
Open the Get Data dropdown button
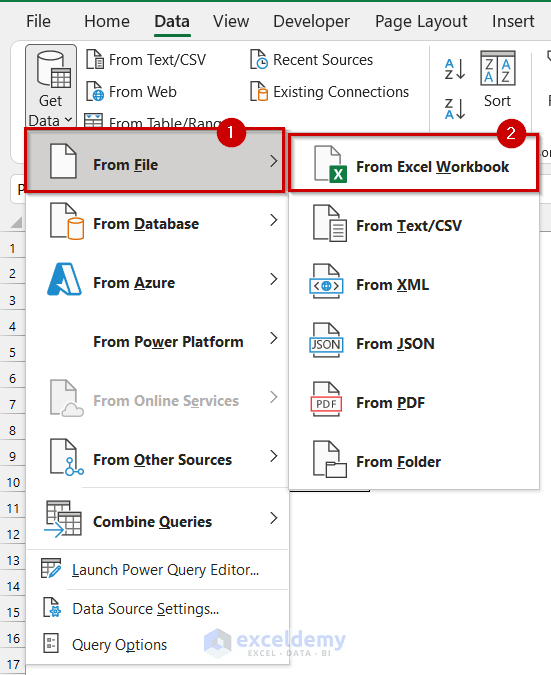(51, 87)
